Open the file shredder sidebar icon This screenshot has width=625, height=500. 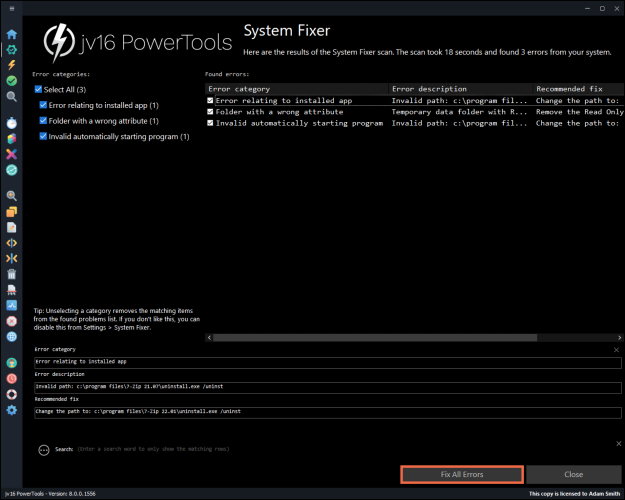[12, 290]
